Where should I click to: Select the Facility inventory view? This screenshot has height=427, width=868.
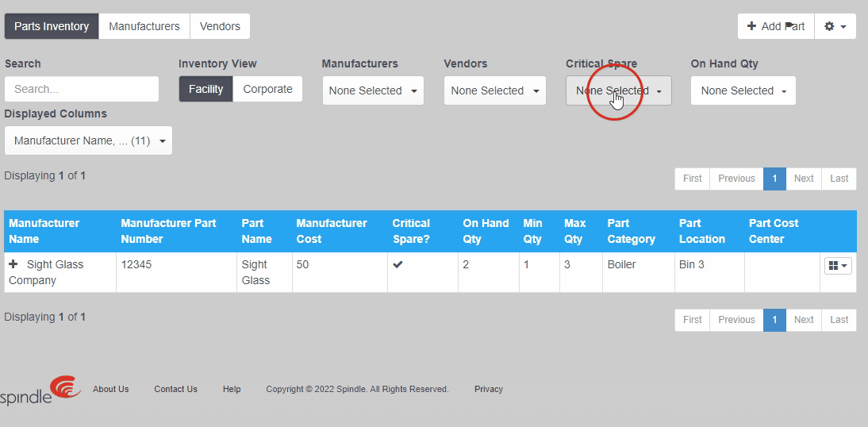coord(205,89)
